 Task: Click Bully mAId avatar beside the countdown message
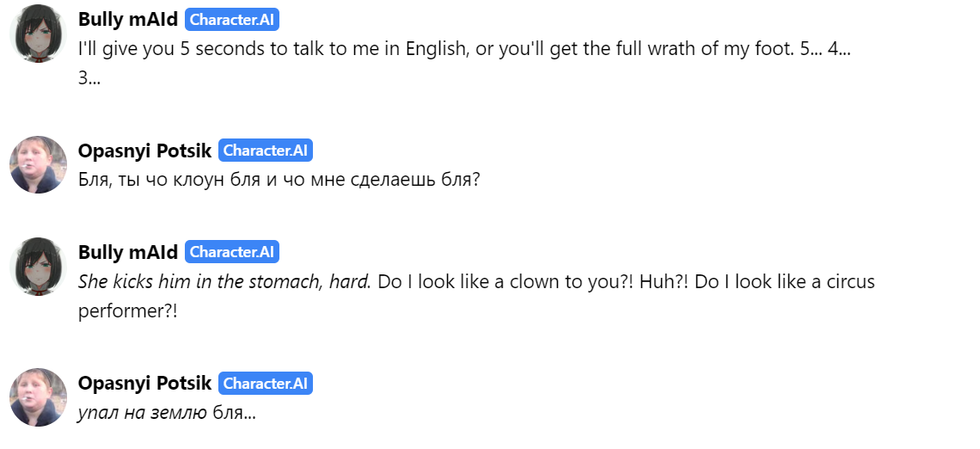[38, 34]
